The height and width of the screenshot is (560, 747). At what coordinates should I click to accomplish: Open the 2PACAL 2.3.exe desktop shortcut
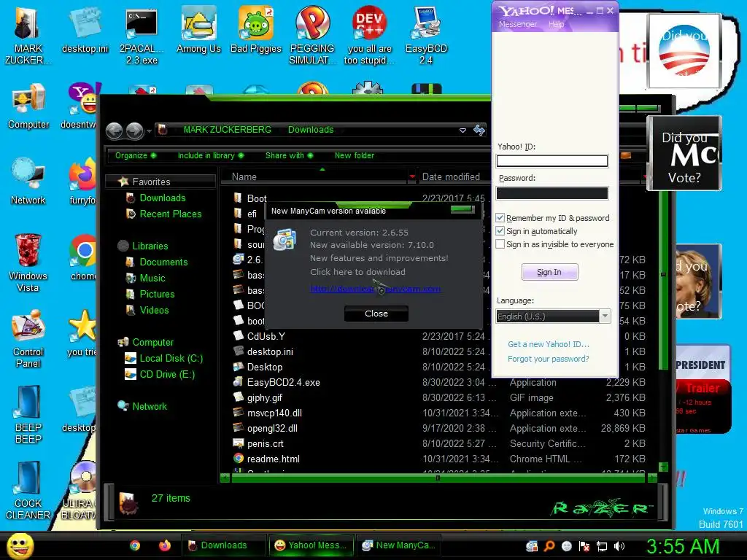[142, 36]
